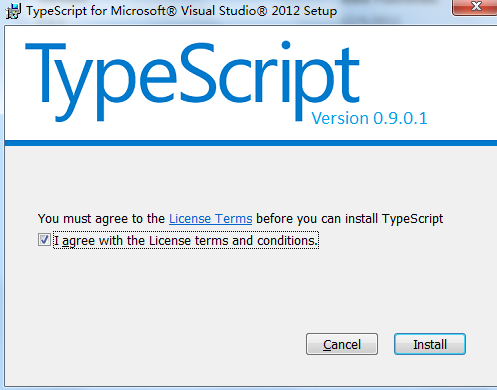
Task: Click the installer icon in title bar
Action: pos(14,11)
